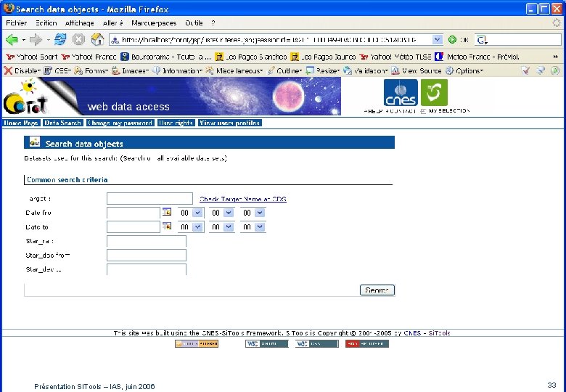Viewport: 566px width, 392px height.
Task: Open the Fichier menu
Action: [x=16, y=23]
